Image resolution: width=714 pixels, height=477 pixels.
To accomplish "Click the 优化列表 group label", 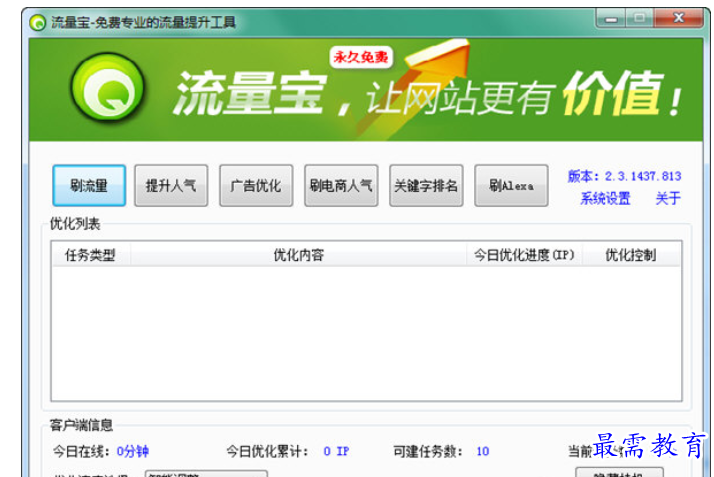I will coord(75,223).
